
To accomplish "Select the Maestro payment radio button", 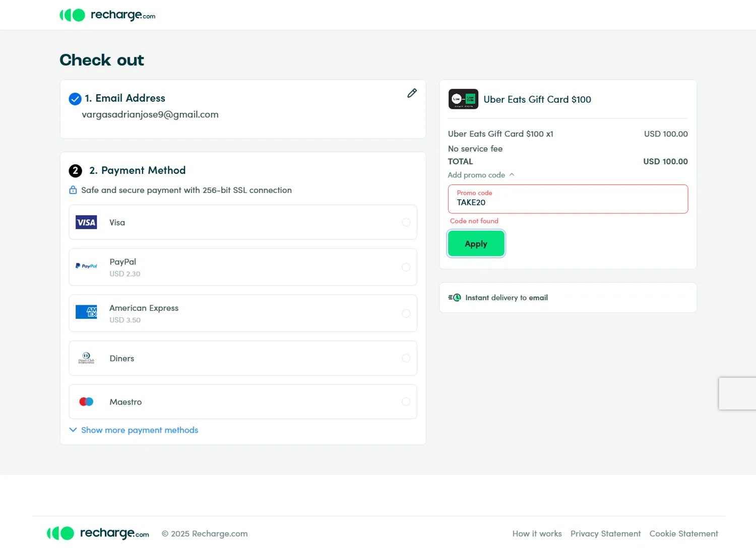I will 406,402.
